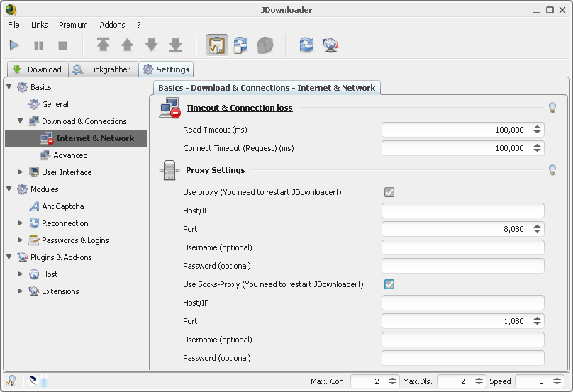Viewport: 573px width, 392px height.
Task: Toggle automatic reconnect toolbar icon
Action: tap(241, 45)
